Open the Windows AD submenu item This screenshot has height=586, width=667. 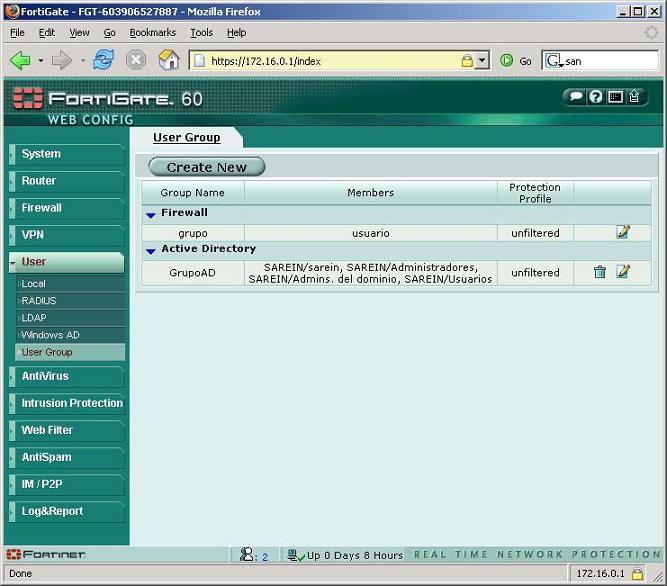point(50,335)
